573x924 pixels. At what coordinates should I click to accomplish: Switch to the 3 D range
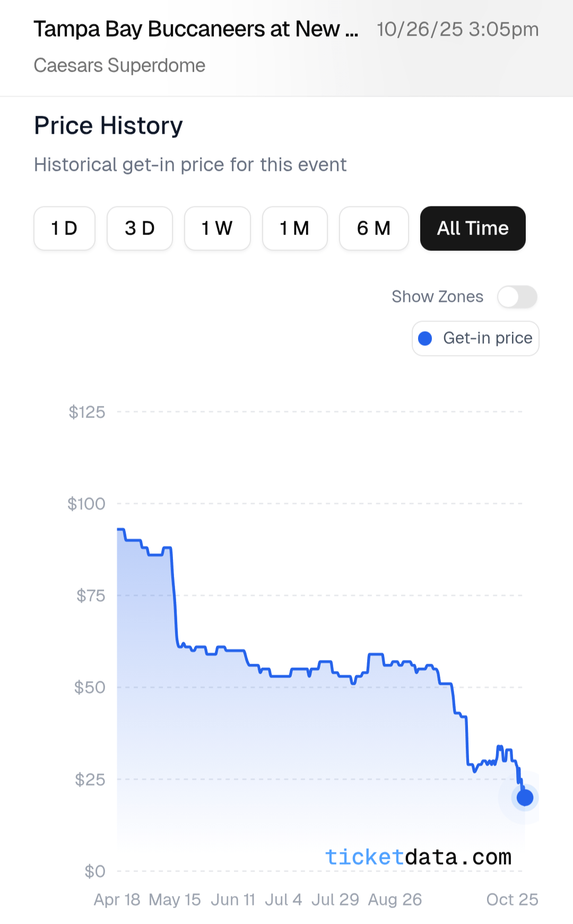pyautogui.click(x=140, y=228)
